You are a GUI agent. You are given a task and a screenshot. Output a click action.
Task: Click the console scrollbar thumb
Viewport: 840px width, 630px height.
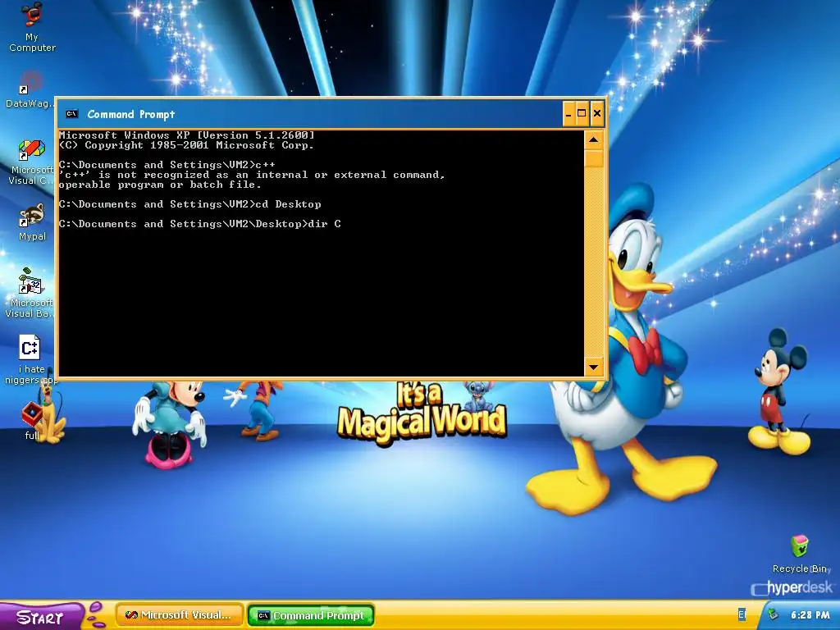pyautogui.click(x=594, y=159)
